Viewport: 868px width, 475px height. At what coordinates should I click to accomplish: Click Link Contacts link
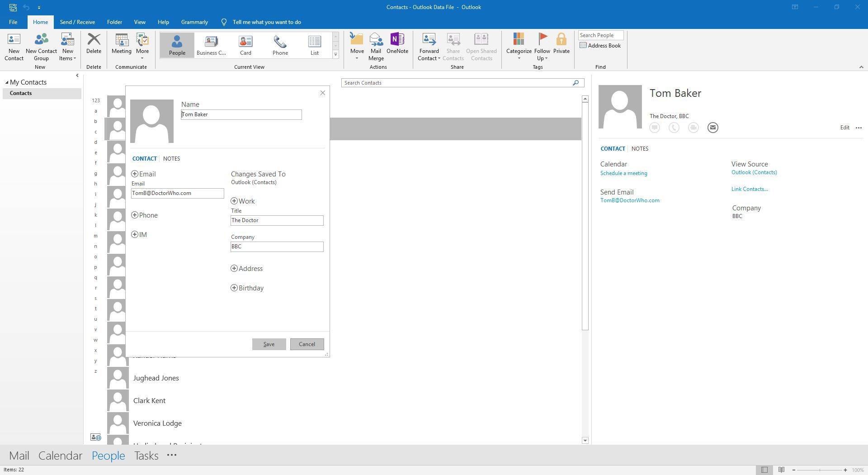[750, 189]
